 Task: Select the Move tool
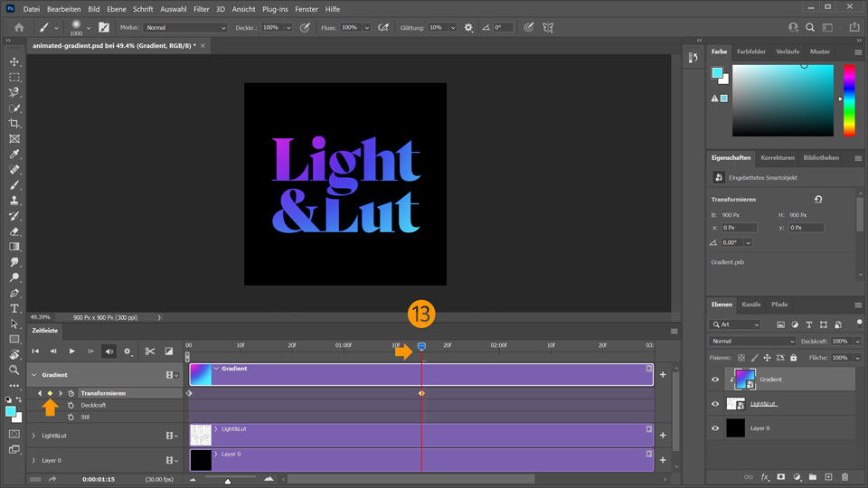tap(14, 61)
